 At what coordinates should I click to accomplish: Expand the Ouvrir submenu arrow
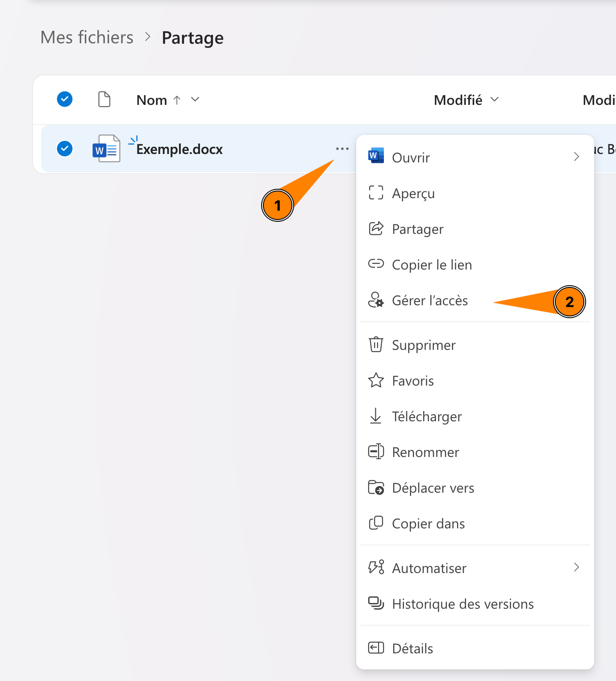tap(576, 157)
